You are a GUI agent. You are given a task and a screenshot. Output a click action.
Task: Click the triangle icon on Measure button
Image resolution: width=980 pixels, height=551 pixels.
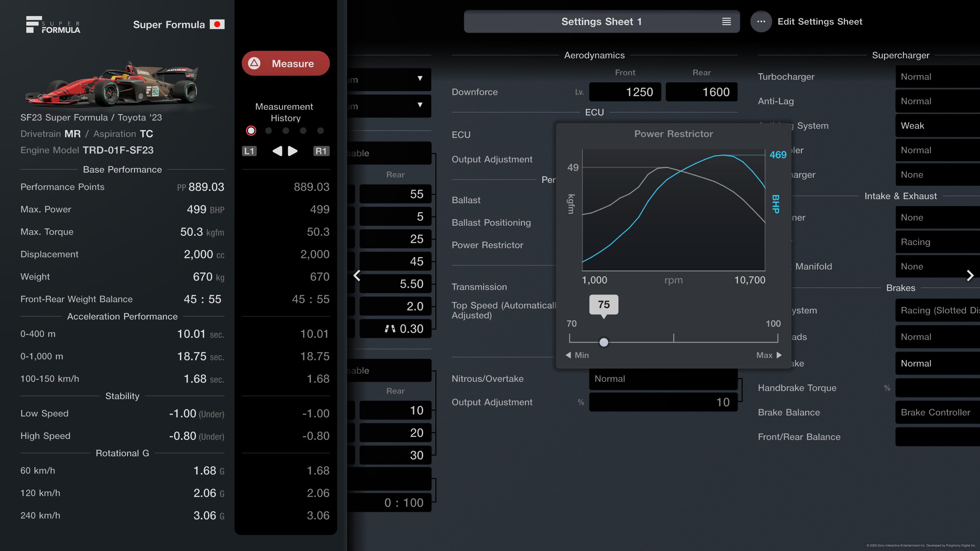[x=254, y=63]
